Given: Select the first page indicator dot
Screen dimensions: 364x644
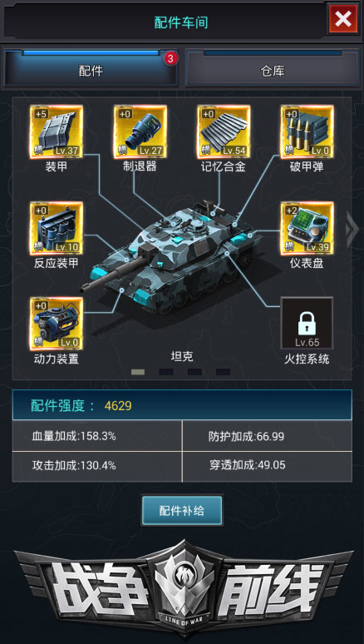Looking at the screenshot, I should click(138, 372).
